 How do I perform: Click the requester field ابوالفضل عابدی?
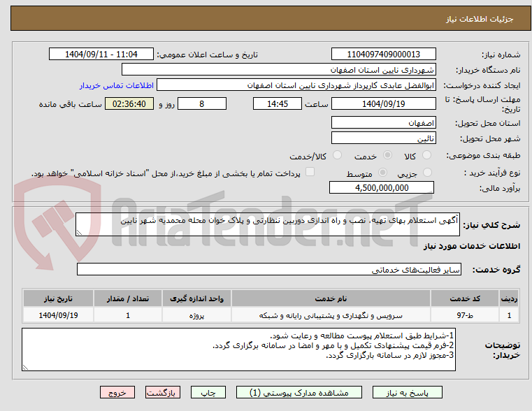[x=296, y=85]
